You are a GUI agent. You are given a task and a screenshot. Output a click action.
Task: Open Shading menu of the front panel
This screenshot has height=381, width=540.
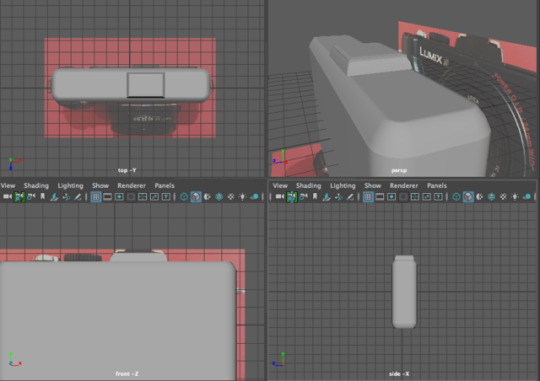pyautogui.click(x=36, y=186)
